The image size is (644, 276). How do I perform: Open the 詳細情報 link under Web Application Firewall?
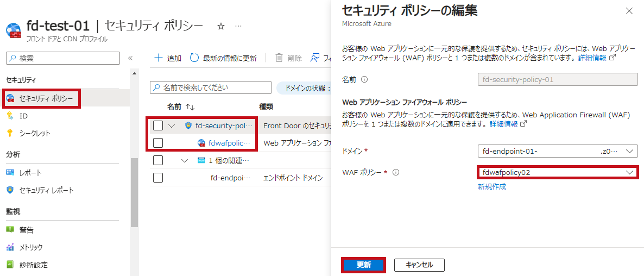[x=503, y=123]
